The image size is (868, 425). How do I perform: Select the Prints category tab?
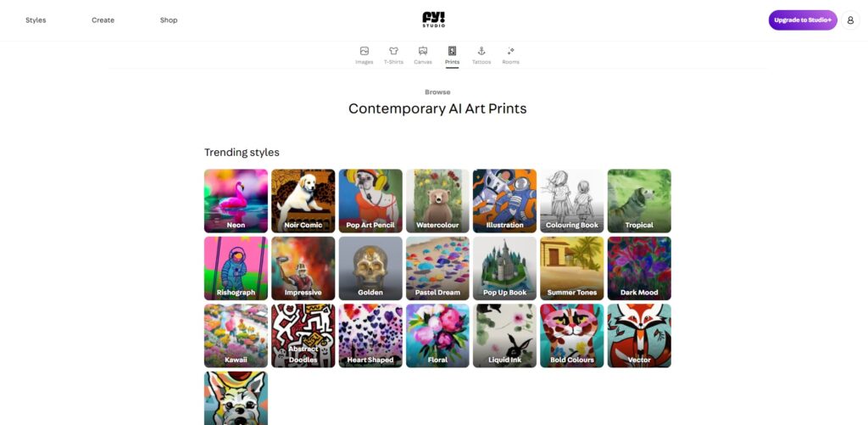(453, 55)
